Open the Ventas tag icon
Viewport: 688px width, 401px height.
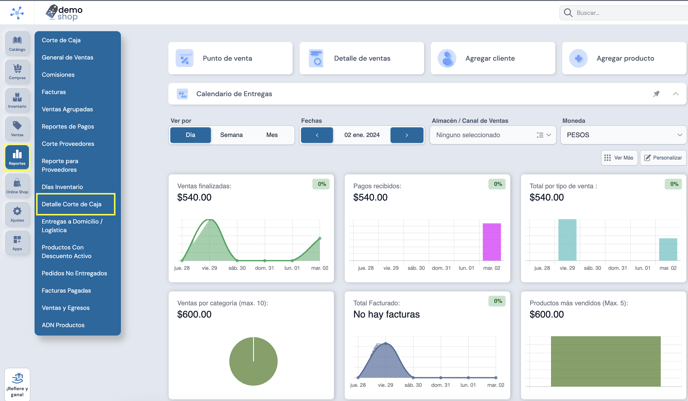(x=17, y=129)
